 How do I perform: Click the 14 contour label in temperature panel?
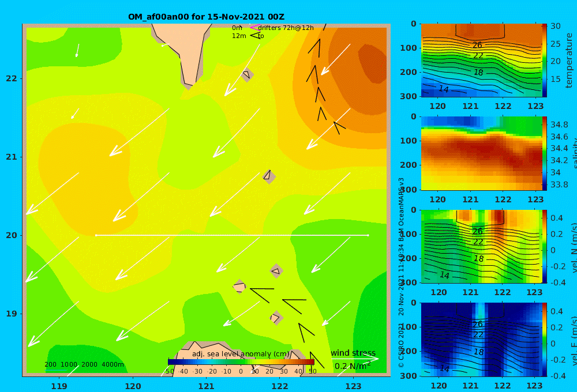(x=444, y=89)
